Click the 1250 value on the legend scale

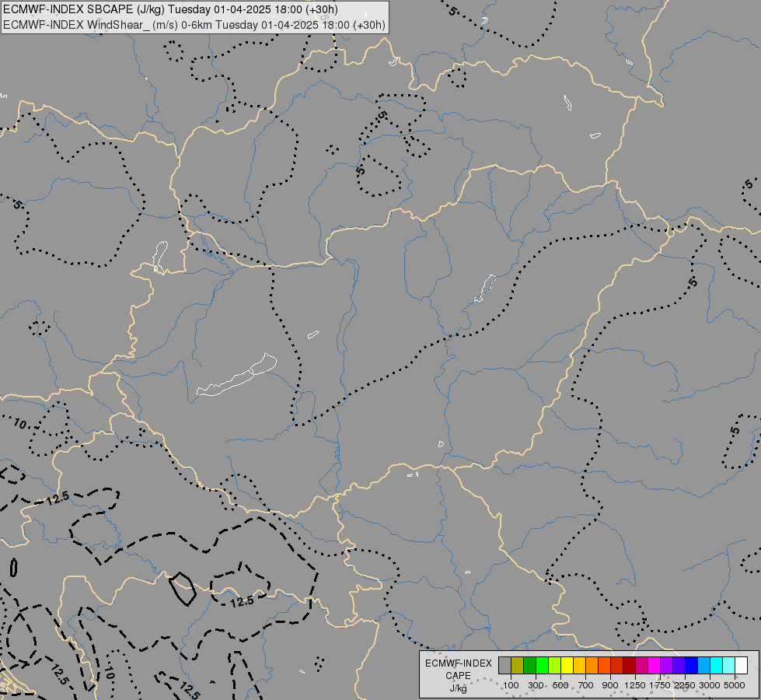(635, 685)
